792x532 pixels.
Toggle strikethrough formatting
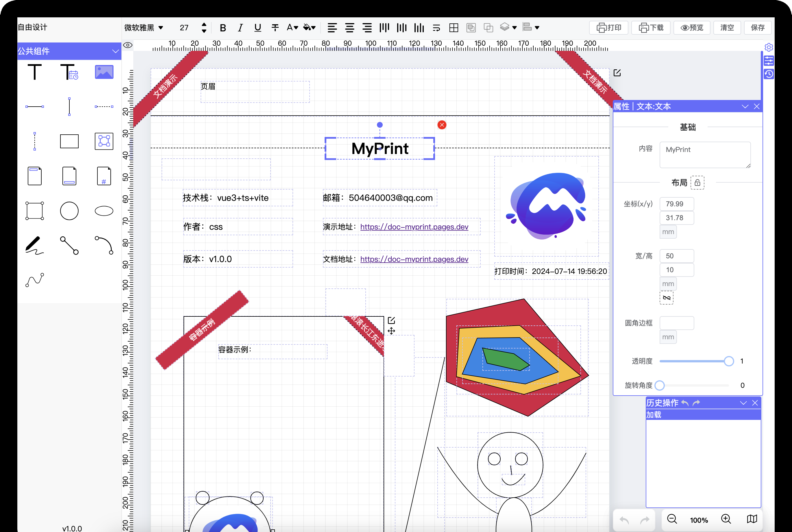coord(275,27)
